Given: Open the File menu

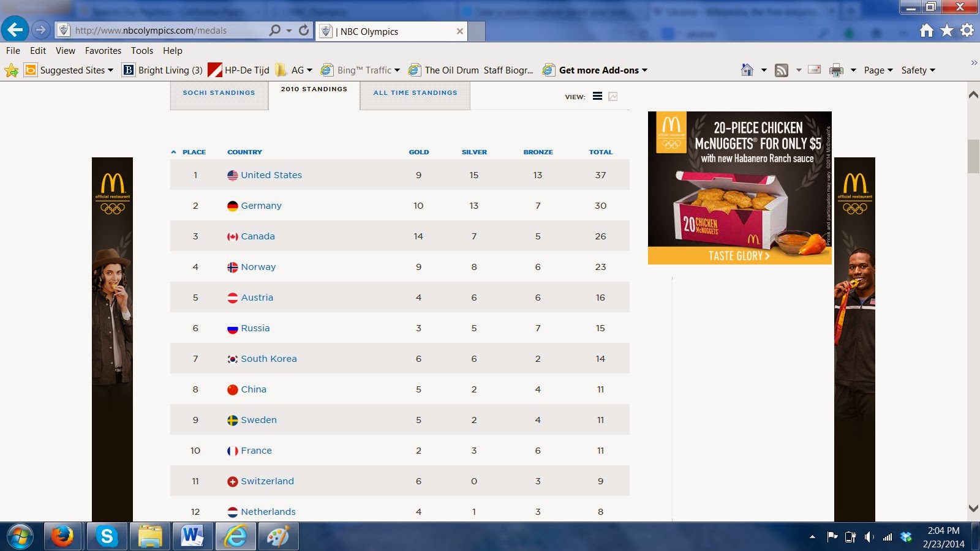Looking at the screenshot, I should point(13,51).
